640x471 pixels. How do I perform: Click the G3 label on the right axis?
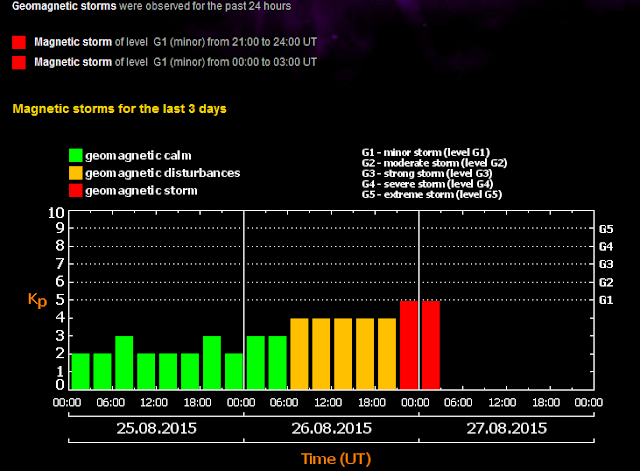[x=606, y=264]
